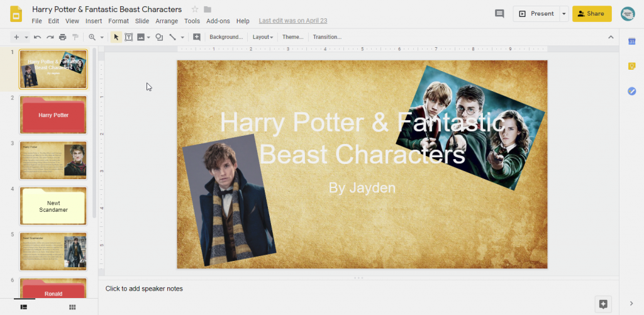
Task: Open the View menu
Action: (72, 21)
